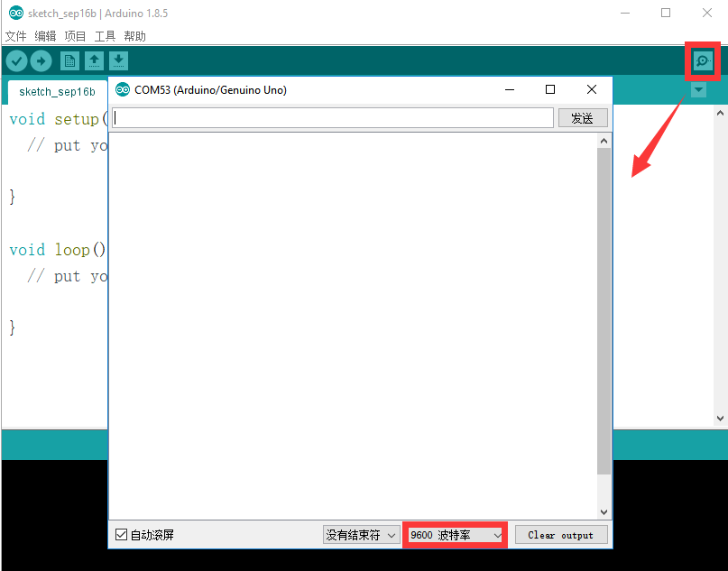Click the serial output scrollbar up arrow
Viewport: 728px width, 571px height.
click(x=604, y=141)
